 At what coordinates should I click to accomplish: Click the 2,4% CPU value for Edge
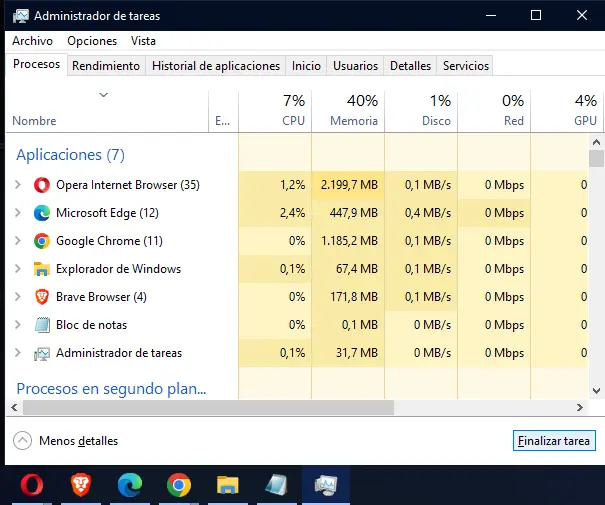292,213
